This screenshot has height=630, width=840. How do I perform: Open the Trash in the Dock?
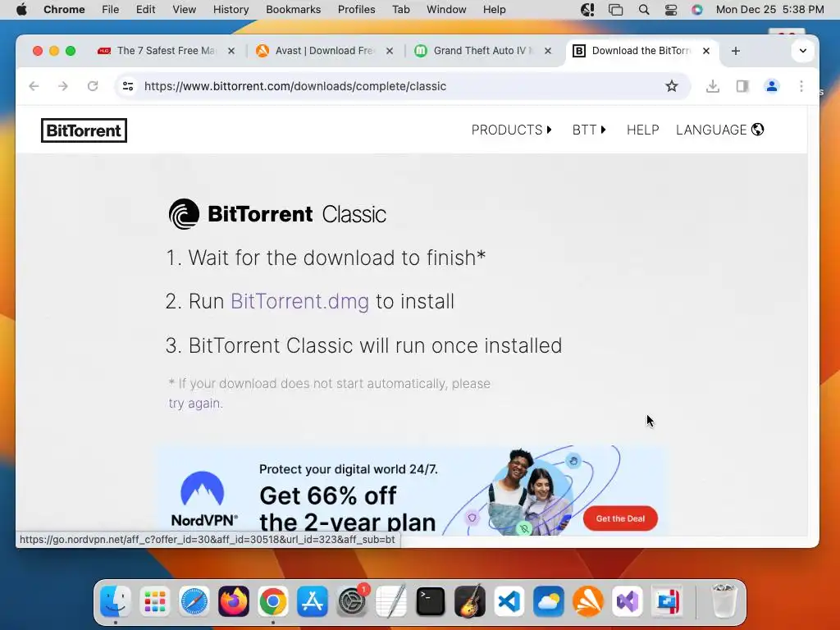pyautogui.click(x=724, y=601)
